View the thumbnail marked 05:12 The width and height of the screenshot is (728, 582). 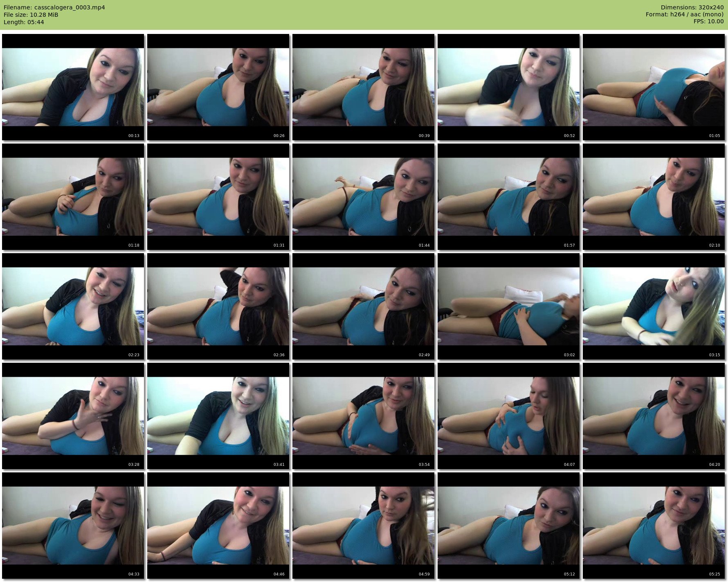click(509, 526)
